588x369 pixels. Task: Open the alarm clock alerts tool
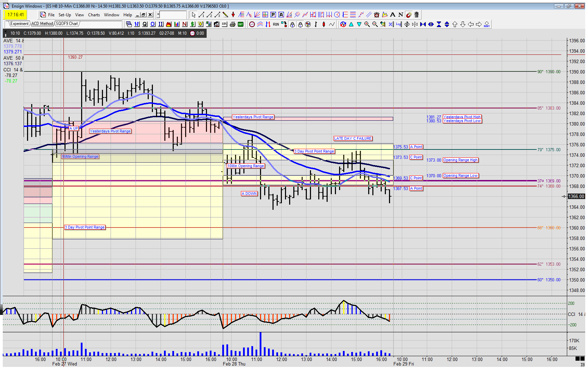(377, 15)
